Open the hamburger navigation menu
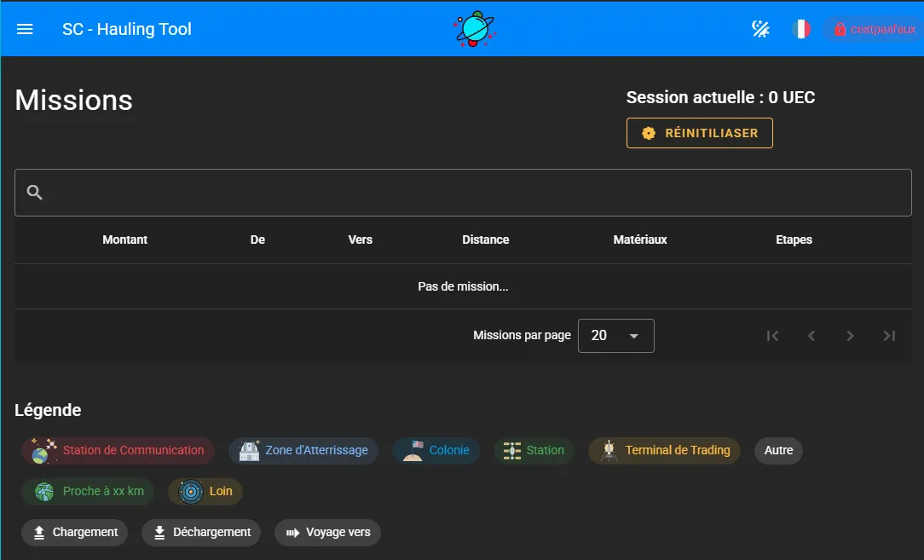This screenshot has width=924, height=560. [x=25, y=29]
